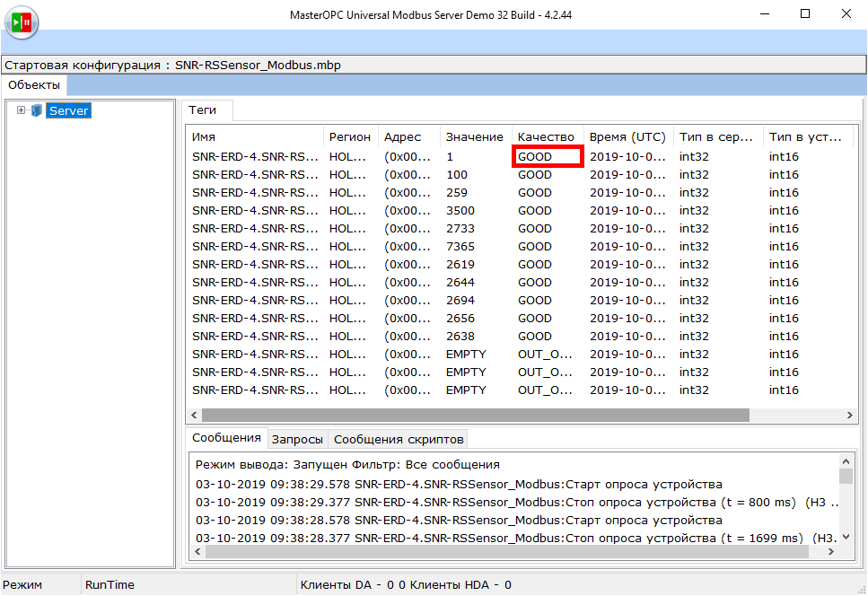This screenshot has width=868, height=596.
Task: Switch to the Объекты tab
Action: pos(34,85)
